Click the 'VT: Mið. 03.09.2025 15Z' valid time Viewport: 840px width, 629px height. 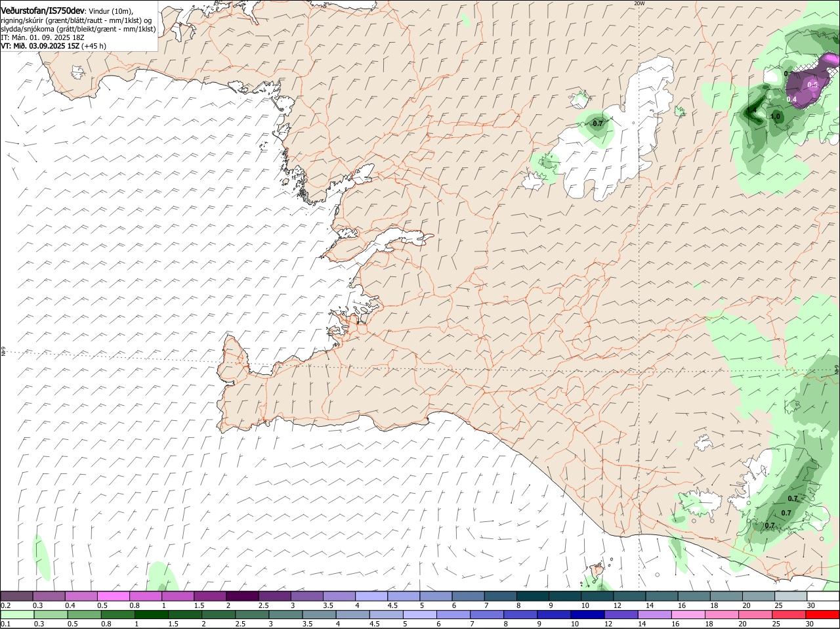40,46
